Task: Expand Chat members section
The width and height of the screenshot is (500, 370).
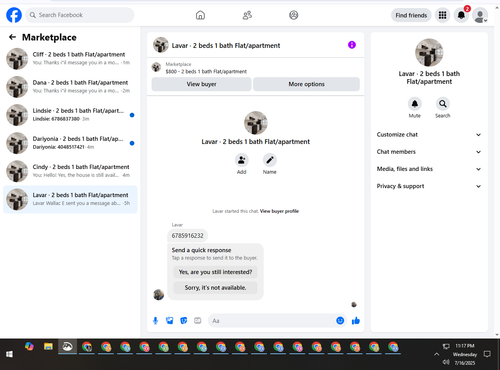Action: pyautogui.click(x=429, y=152)
